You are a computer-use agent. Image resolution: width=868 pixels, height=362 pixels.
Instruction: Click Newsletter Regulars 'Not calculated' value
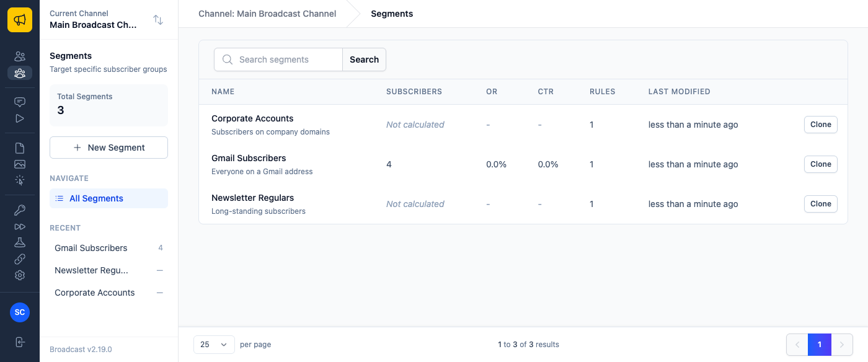click(415, 204)
